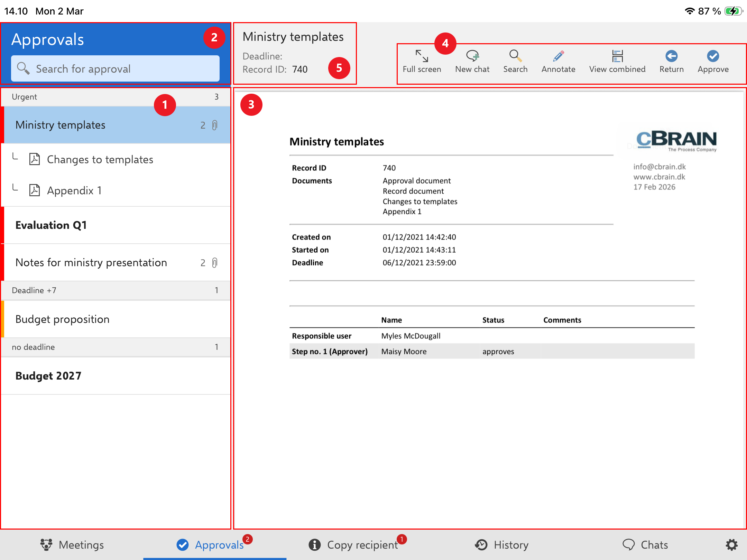Select the Evaluation Q1 approval

[116, 225]
